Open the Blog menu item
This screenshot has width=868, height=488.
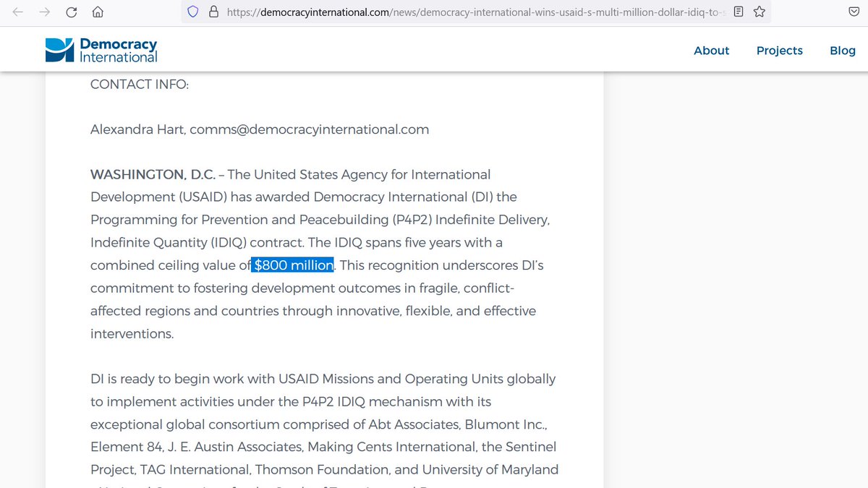click(843, 51)
